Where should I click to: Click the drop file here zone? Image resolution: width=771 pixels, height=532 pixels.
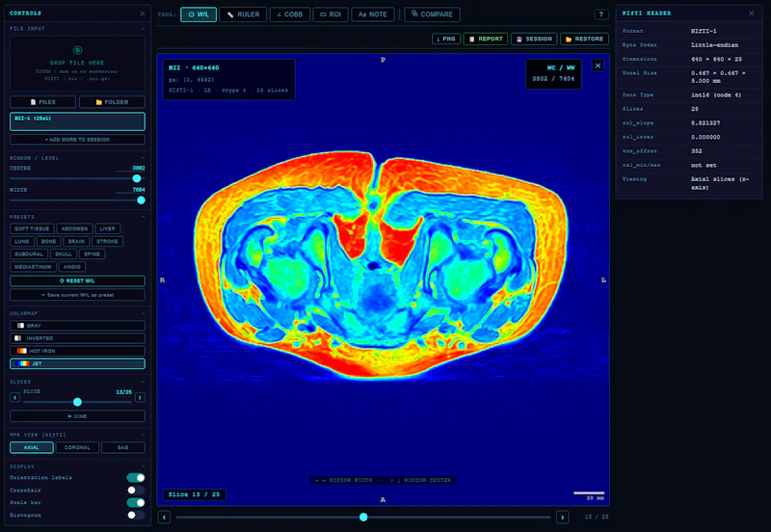click(77, 64)
